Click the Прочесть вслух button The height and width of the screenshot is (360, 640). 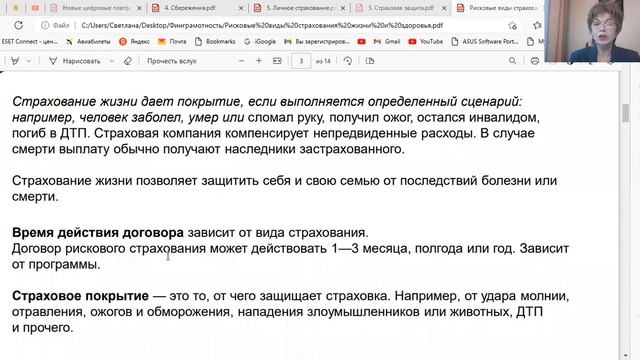click(x=172, y=61)
